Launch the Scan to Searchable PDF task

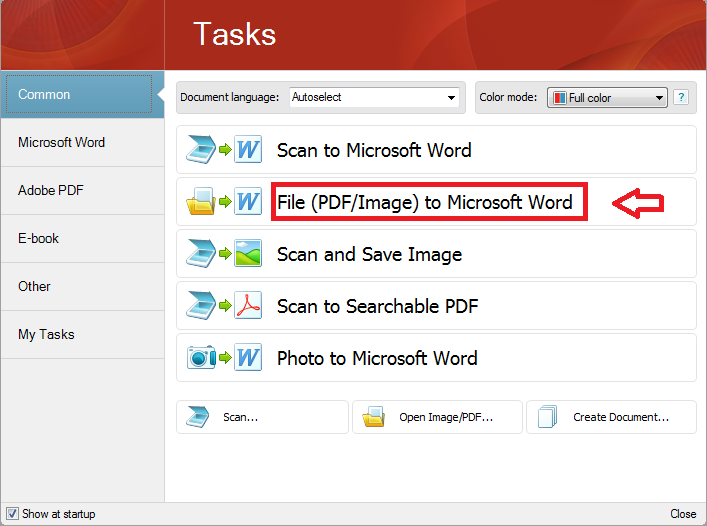[x=377, y=306]
